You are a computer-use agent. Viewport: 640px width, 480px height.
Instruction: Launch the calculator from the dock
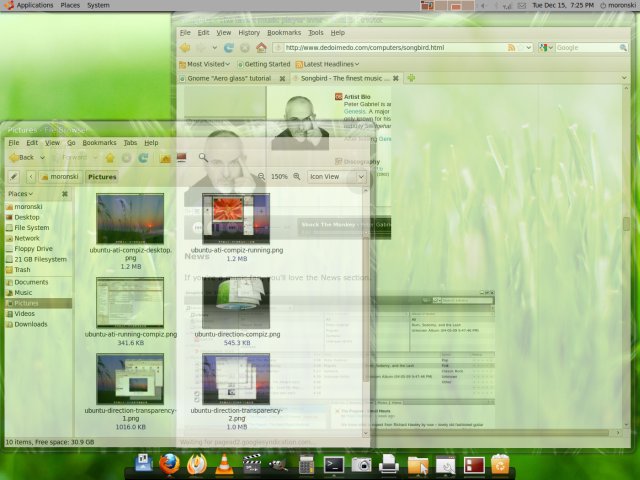click(307, 464)
